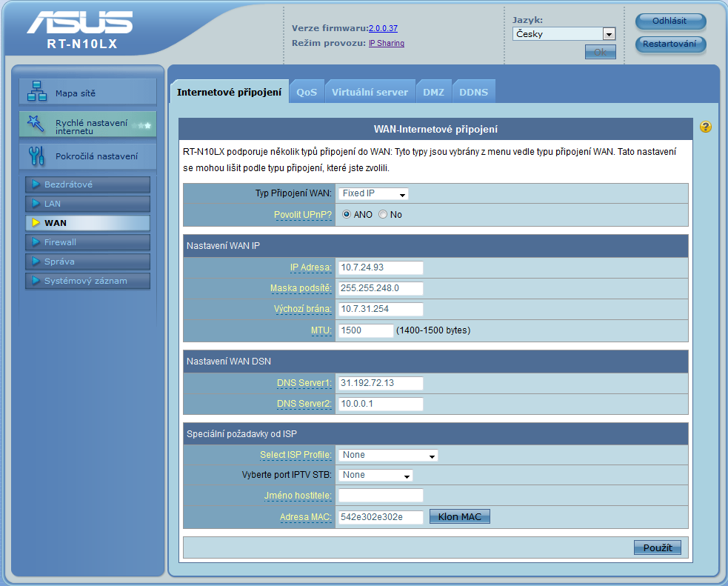Click the IP Adresa help label

[310, 267]
